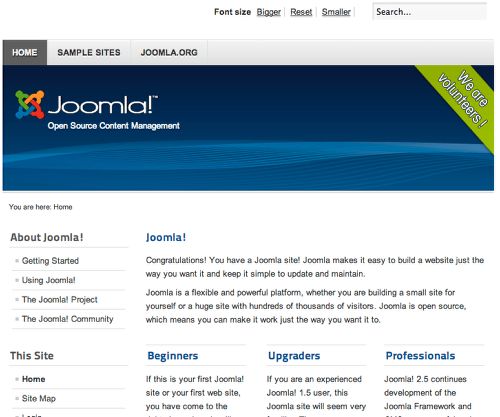Click the Joomla! article title
This screenshot has width=500, height=417.
tap(166, 237)
